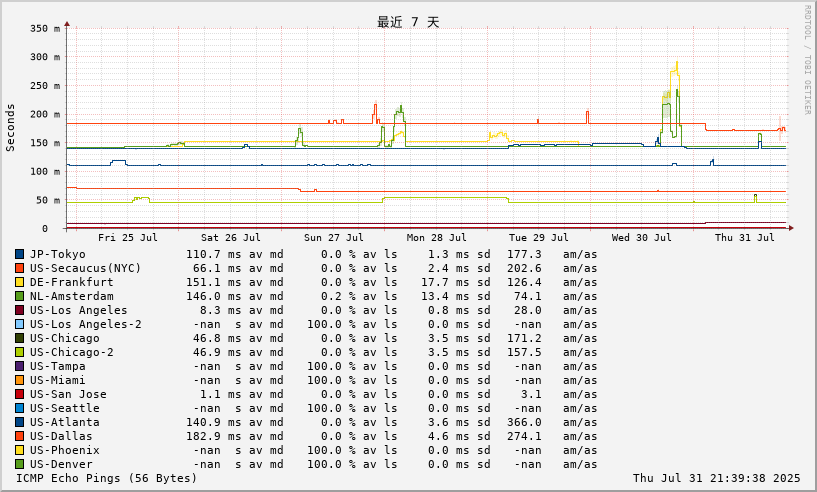817x492 pixels.
Task: Click the US-Denver green legend swatch
Action: (19, 464)
